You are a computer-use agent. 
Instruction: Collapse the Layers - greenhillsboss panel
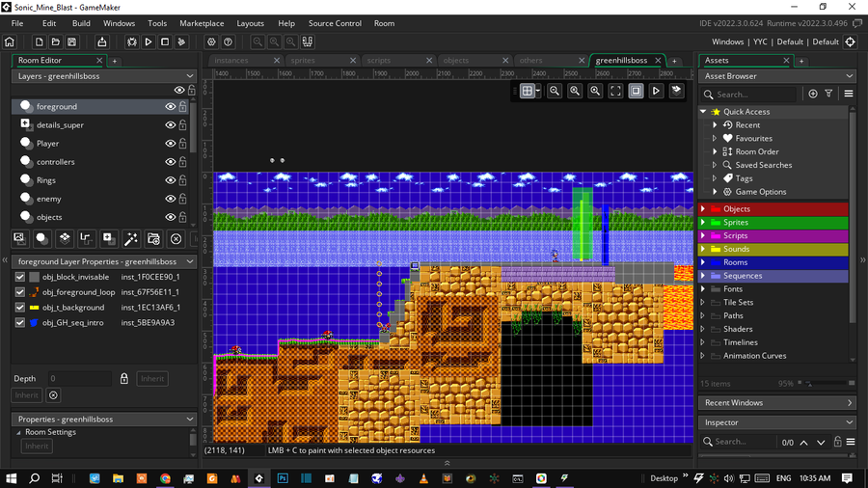(190, 76)
